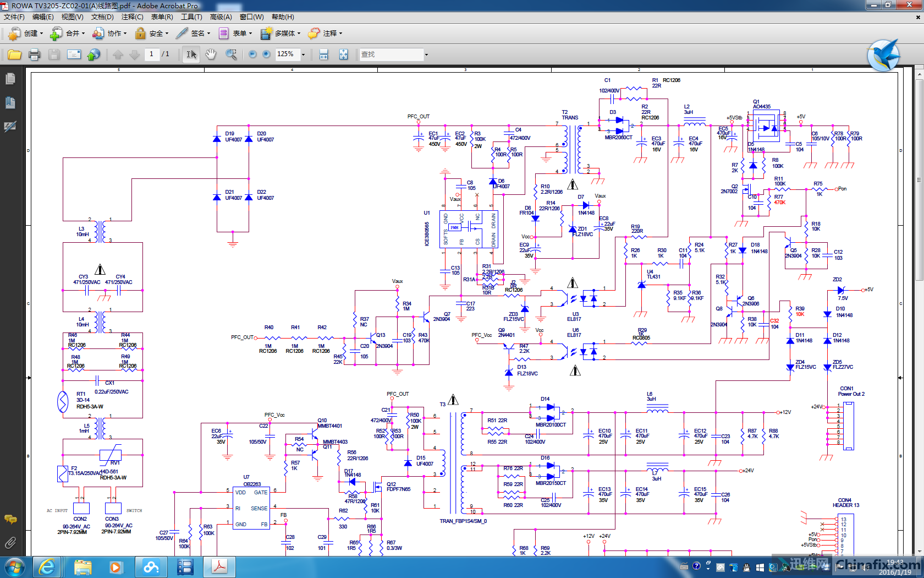Viewport: 924px width, 578px height.
Task: Click the zoom in plus button
Action: pos(266,54)
